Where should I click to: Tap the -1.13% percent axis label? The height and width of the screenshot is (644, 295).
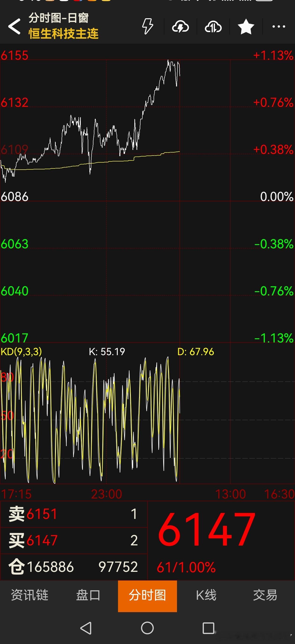[x=274, y=338]
